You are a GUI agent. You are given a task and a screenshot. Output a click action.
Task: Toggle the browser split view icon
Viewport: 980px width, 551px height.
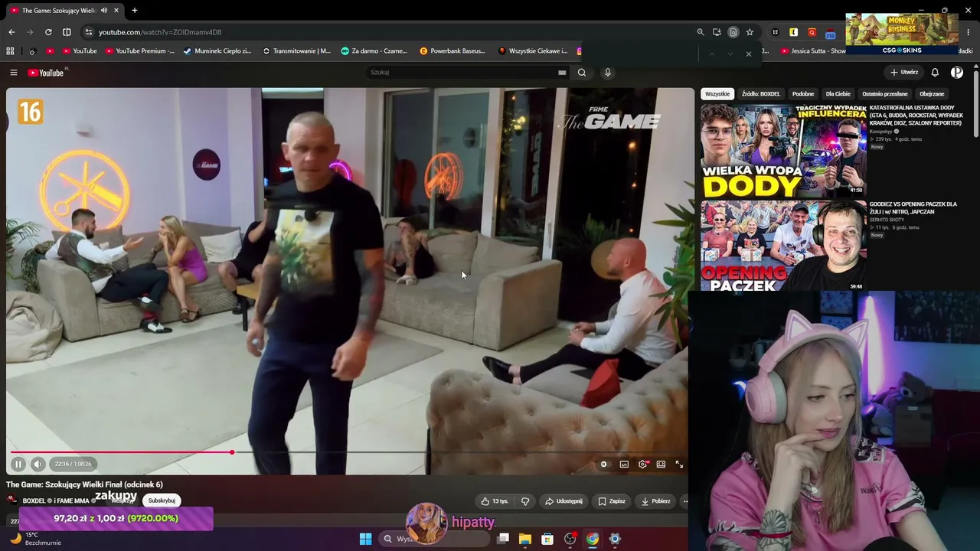click(x=67, y=32)
